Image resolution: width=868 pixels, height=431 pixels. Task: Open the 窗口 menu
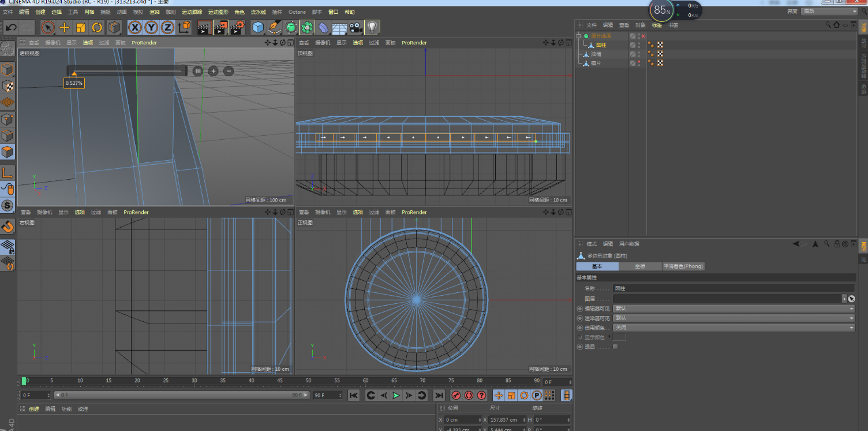pos(334,12)
